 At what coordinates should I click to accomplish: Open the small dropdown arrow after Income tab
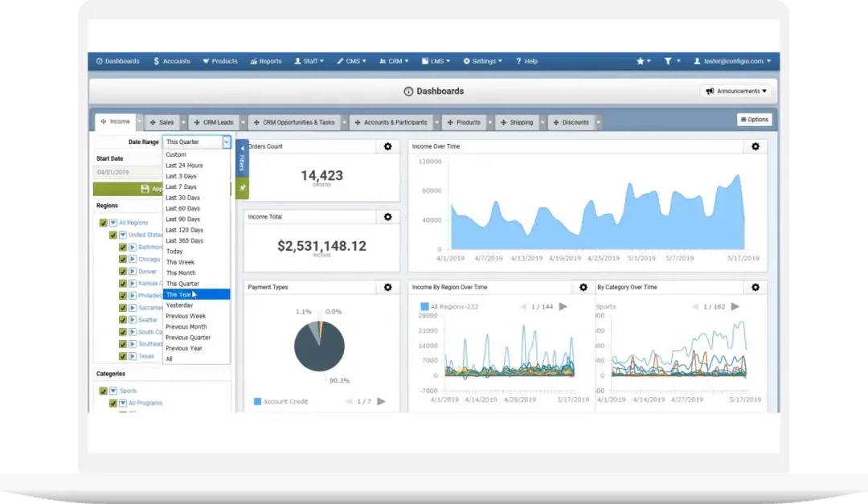click(139, 122)
